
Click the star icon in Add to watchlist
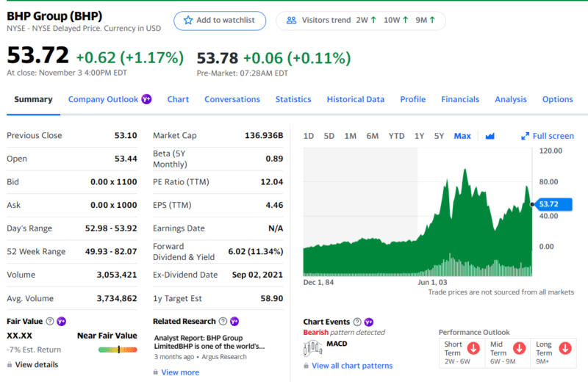188,21
